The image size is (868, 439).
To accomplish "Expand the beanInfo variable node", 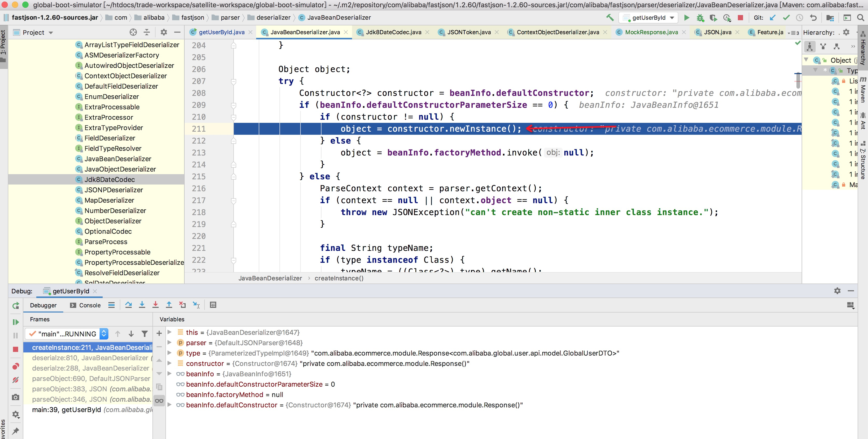I will click(170, 374).
